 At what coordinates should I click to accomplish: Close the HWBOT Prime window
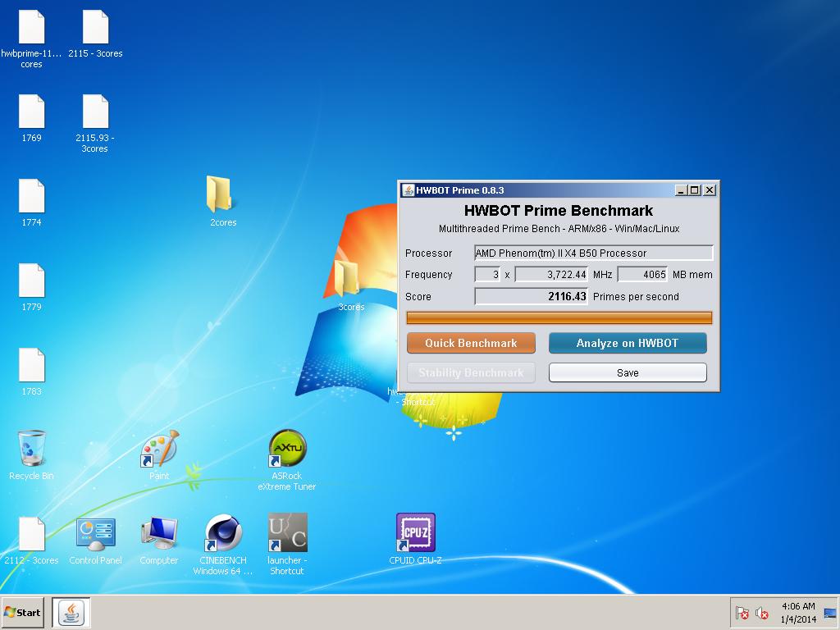coord(710,190)
